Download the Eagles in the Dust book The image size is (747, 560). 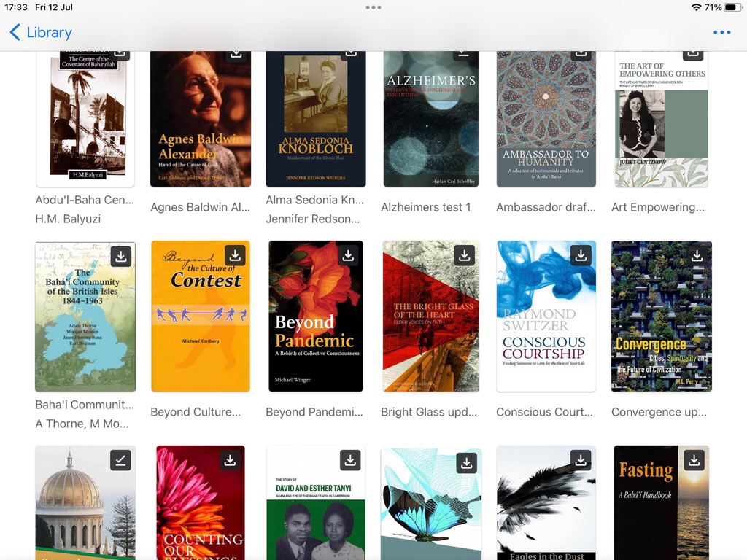(x=581, y=461)
